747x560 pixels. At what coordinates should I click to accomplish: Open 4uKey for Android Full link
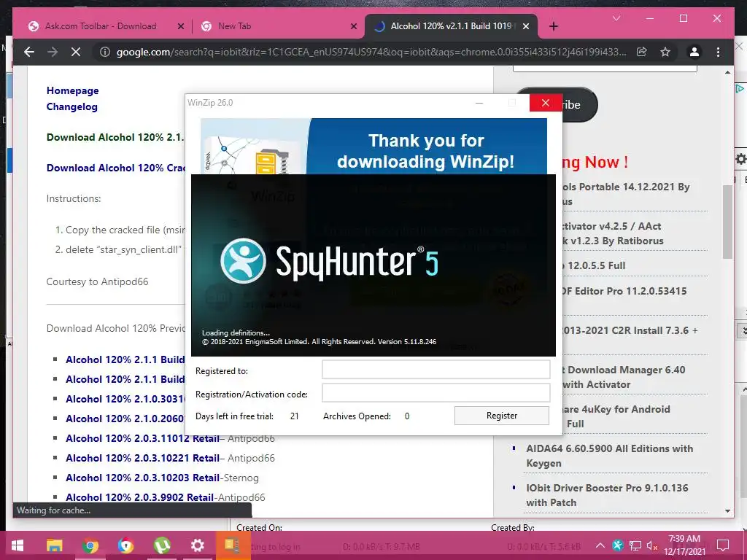point(616,416)
